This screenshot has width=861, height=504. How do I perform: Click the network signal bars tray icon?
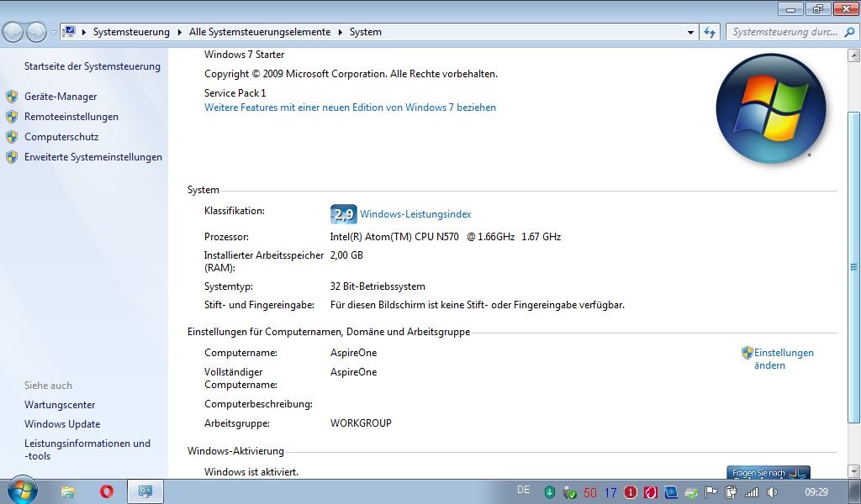click(x=751, y=492)
